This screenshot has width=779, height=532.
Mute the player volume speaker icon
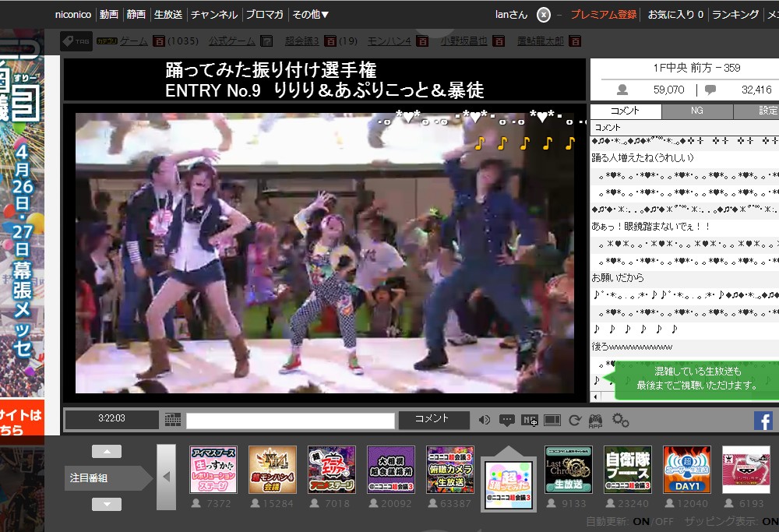click(x=485, y=421)
